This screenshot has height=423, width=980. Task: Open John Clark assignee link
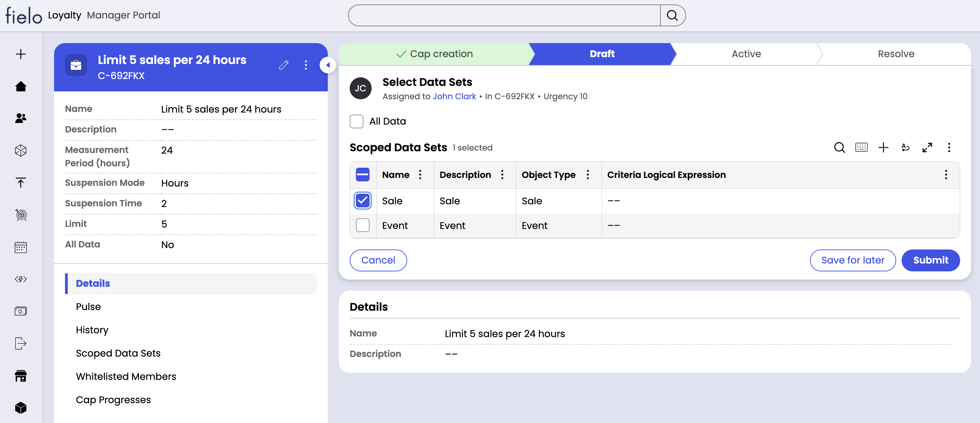pyautogui.click(x=454, y=97)
